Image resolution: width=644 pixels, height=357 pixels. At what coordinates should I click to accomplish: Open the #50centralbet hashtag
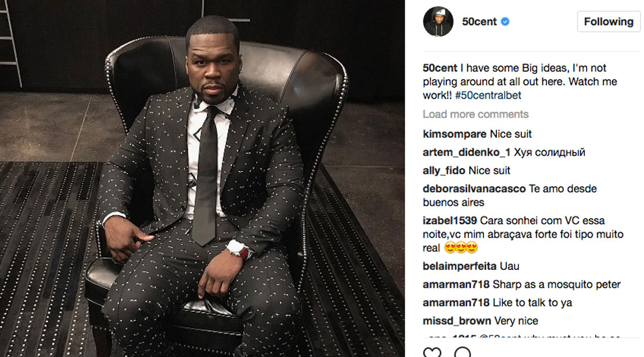(488, 95)
